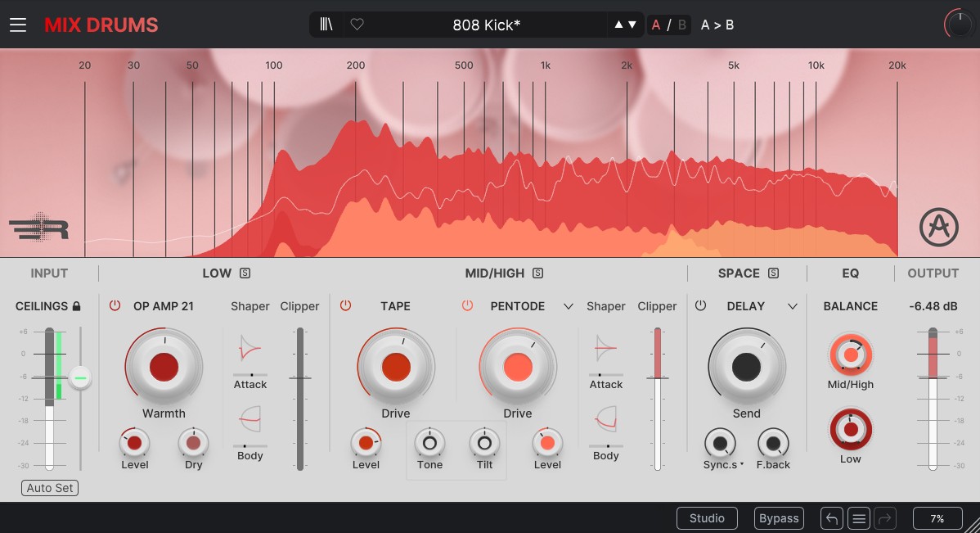Click the PENTODE Level knob

point(547,444)
